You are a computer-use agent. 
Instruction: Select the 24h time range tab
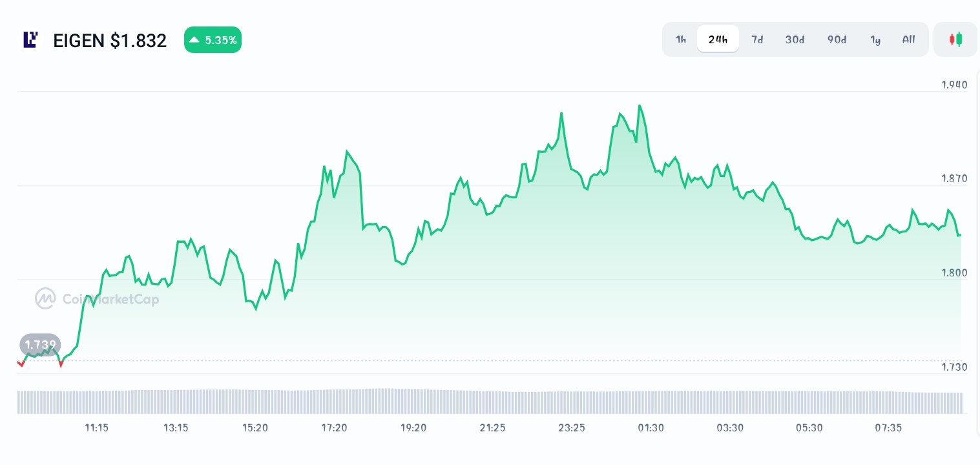click(718, 39)
